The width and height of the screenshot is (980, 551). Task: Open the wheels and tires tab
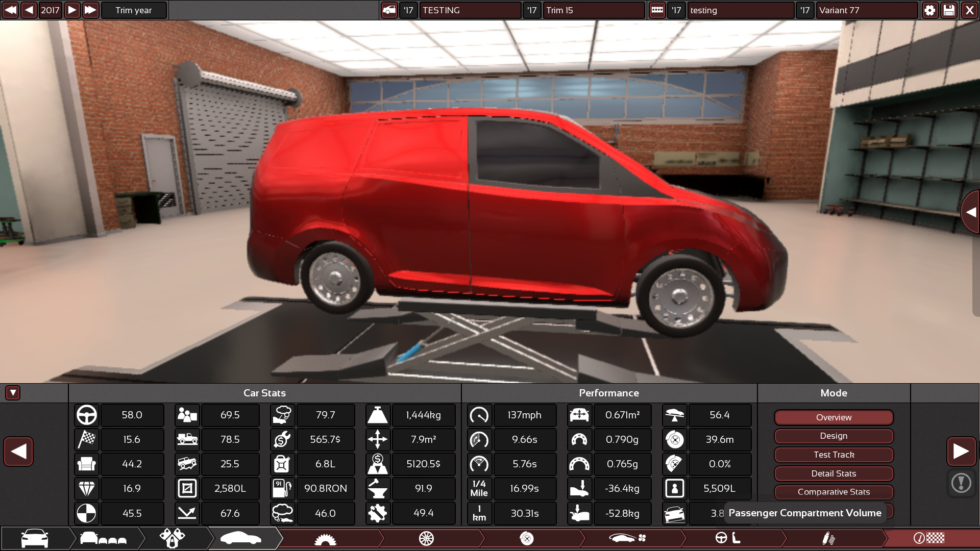(x=426, y=538)
